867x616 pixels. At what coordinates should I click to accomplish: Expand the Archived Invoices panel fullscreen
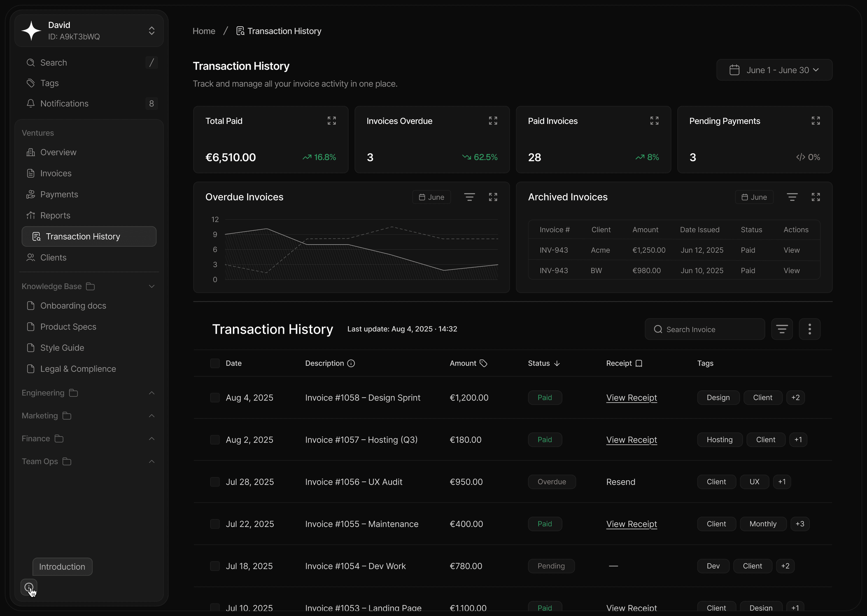815,197
